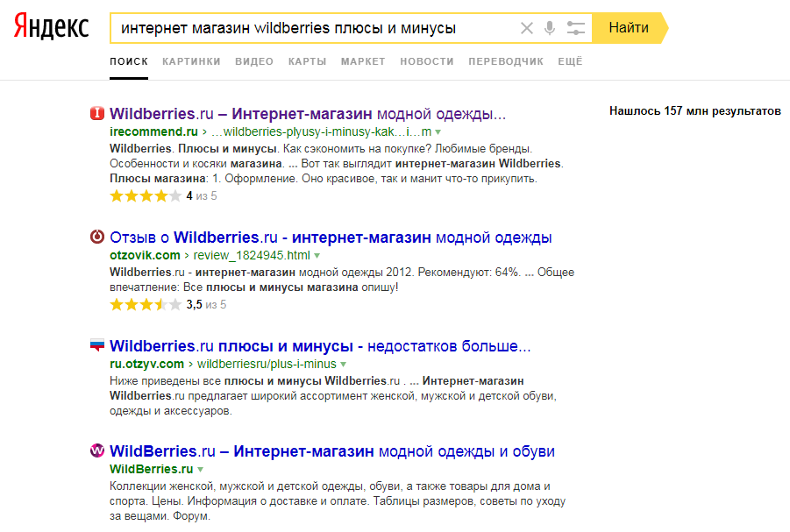Click the WildBerries.ru purple favicon

point(97,450)
